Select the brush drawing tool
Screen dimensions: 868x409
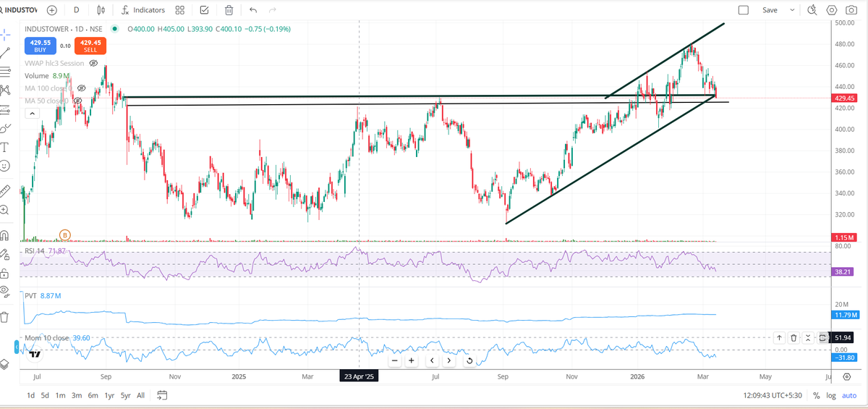pyautogui.click(x=5, y=128)
